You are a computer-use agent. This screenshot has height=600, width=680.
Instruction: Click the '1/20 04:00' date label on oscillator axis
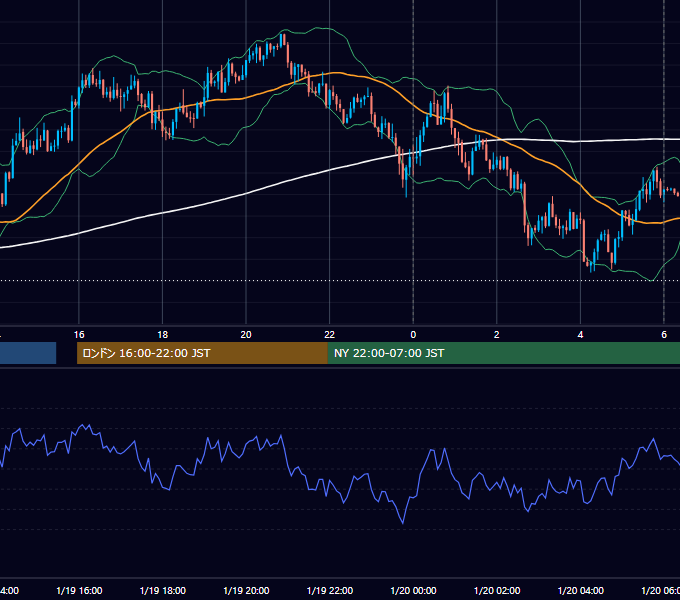coord(581,590)
